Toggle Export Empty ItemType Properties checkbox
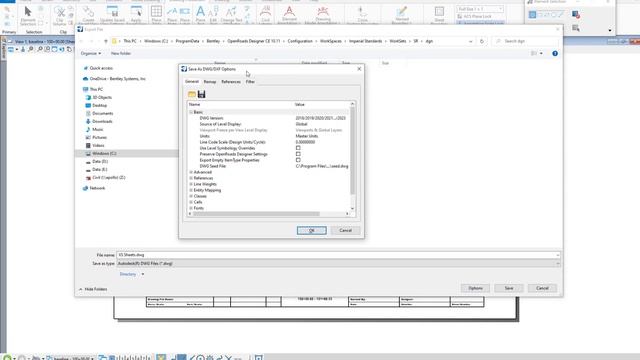 pyautogui.click(x=298, y=160)
